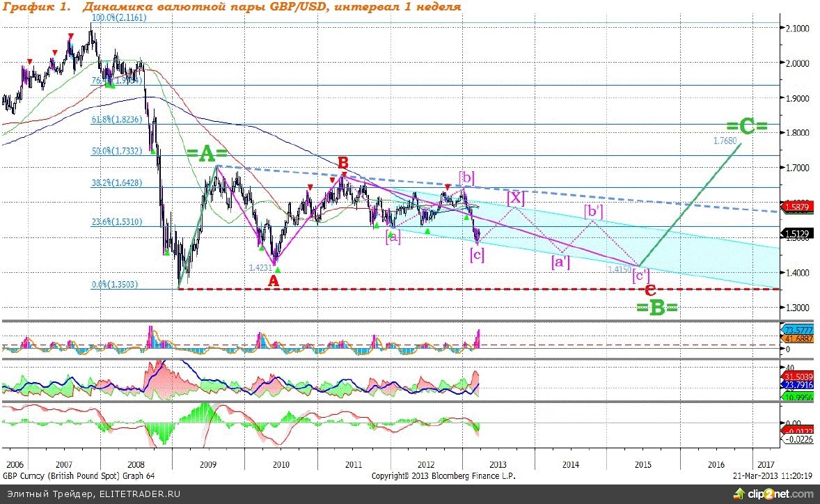This screenshot has height=504, width=820.
Task: Select the 61.8%(1.8236) Fibonacci level label
Action: (x=117, y=120)
